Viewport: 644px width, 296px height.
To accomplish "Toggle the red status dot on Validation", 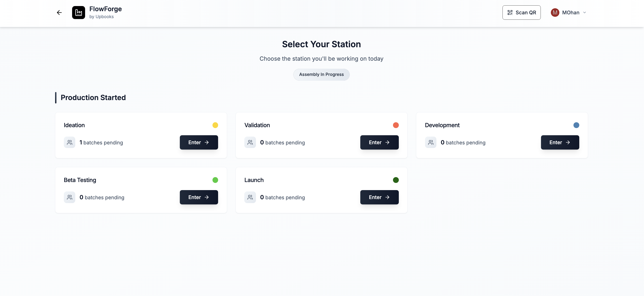I will pos(396,125).
